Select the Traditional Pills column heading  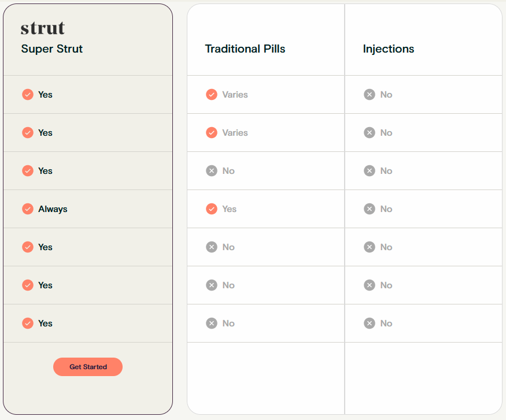coord(245,49)
